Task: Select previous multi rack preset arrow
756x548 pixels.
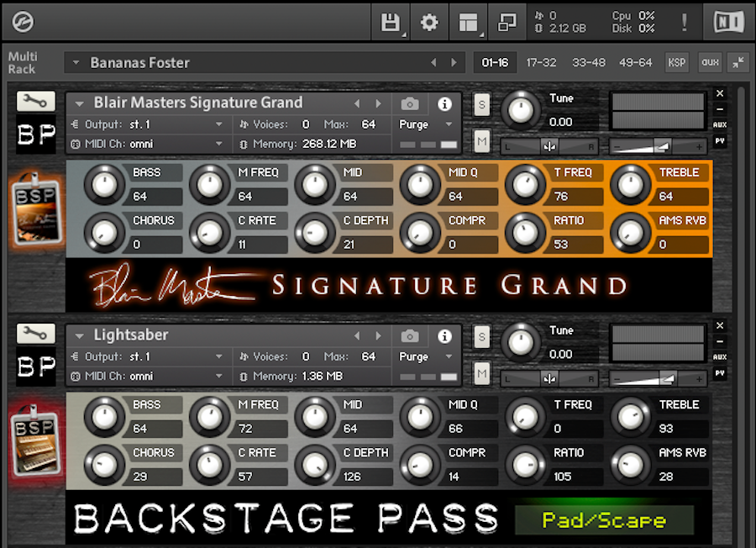Action: 433,62
